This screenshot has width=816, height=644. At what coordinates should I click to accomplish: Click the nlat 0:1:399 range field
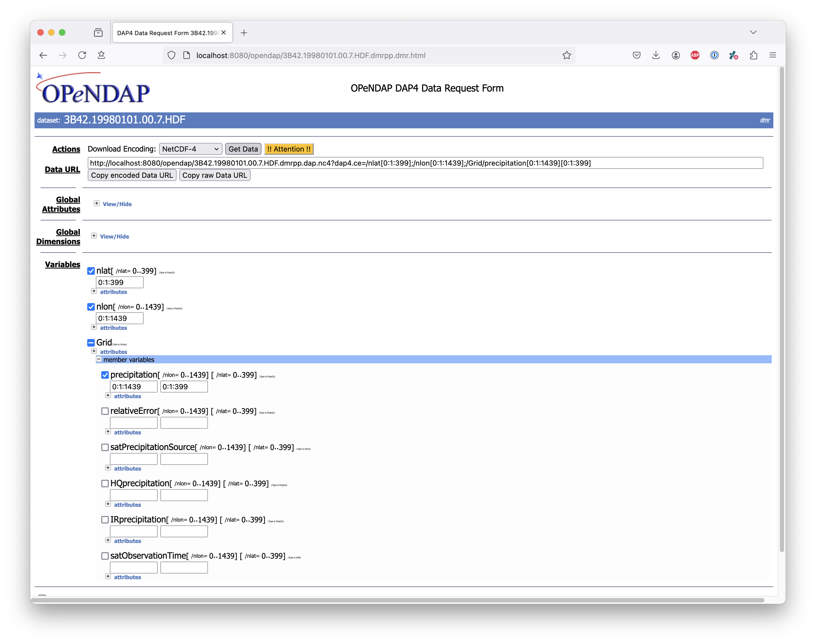click(x=119, y=282)
